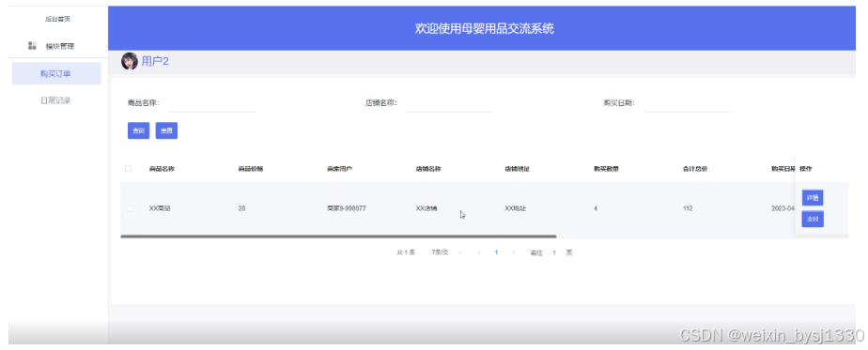The height and width of the screenshot is (350, 868).
Task: Click the XX商品 cell
Action: (x=160, y=208)
